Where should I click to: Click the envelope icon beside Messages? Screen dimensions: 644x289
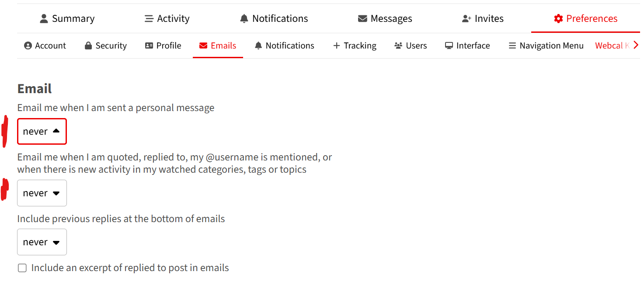click(x=362, y=19)
